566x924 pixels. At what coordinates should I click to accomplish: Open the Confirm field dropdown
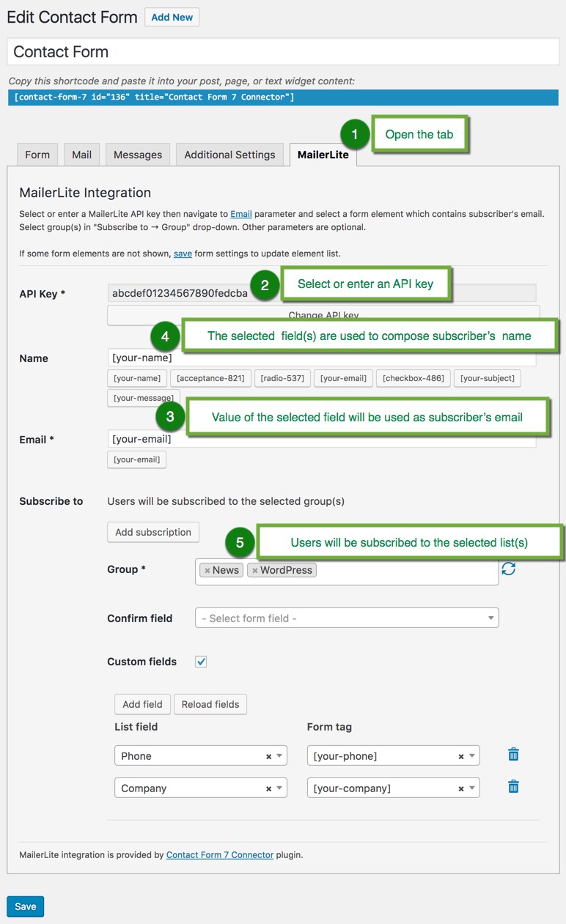(x=347, y=618)
